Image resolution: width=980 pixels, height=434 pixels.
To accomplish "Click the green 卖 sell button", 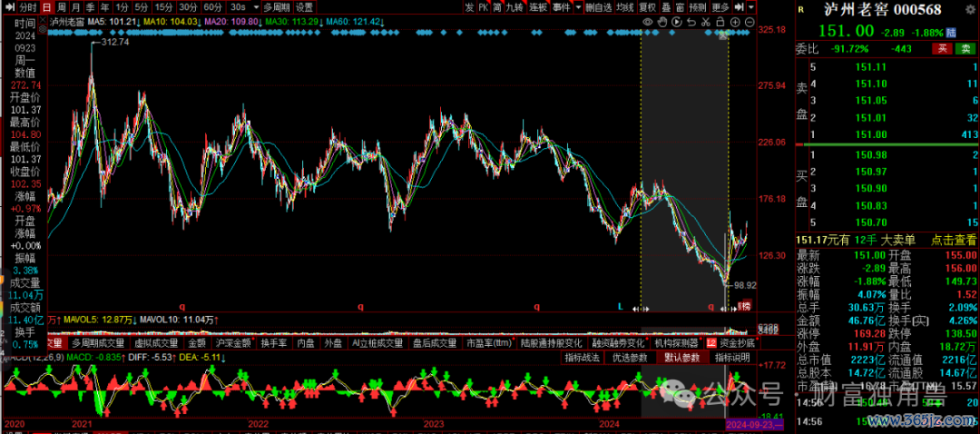I will click(x=966, y=49).
